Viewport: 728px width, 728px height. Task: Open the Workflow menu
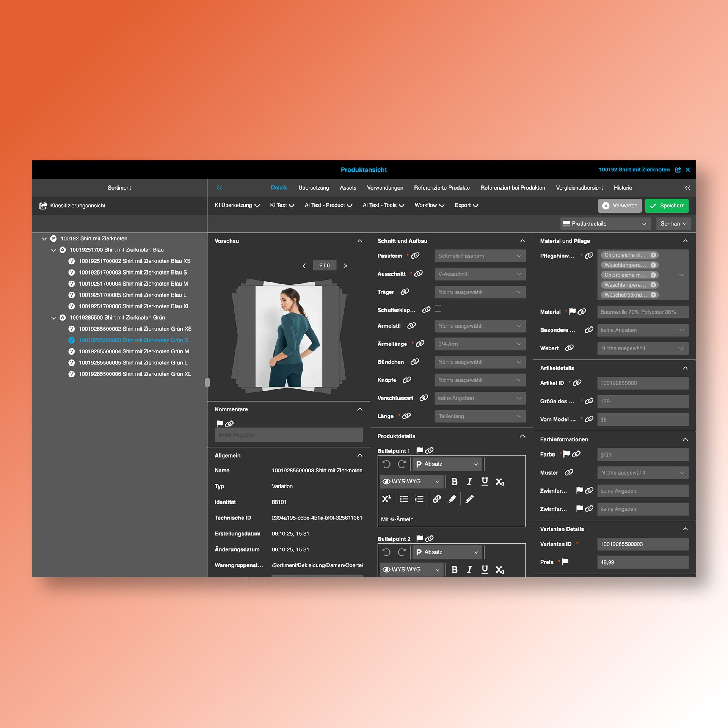point(429,205)
